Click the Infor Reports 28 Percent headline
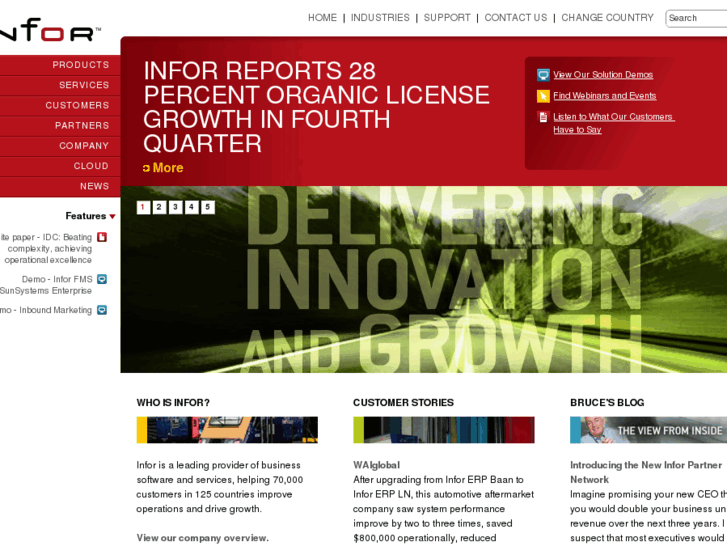 316,107
